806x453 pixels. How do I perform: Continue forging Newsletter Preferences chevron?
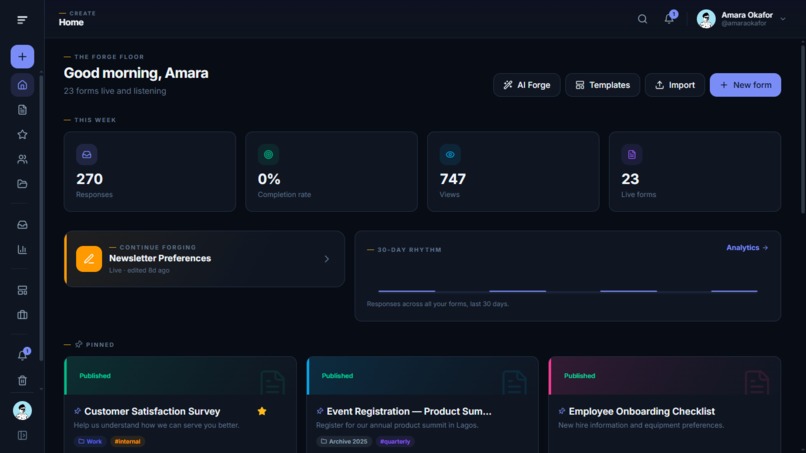(x=327, y=259)
